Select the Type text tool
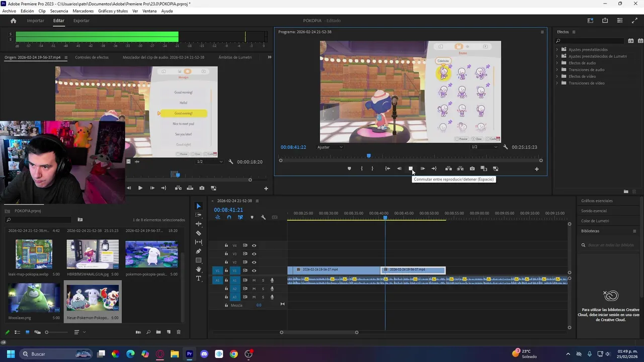 tap(198, 278)
